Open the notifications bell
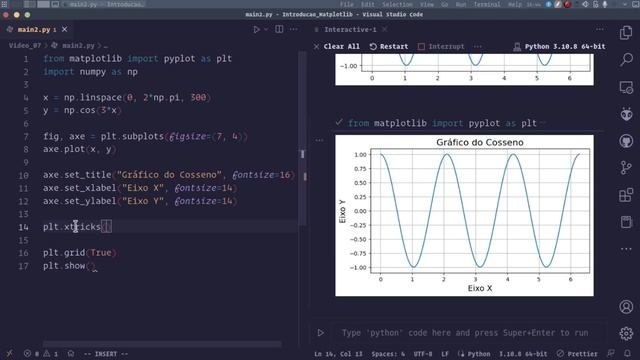 (627, 353)
